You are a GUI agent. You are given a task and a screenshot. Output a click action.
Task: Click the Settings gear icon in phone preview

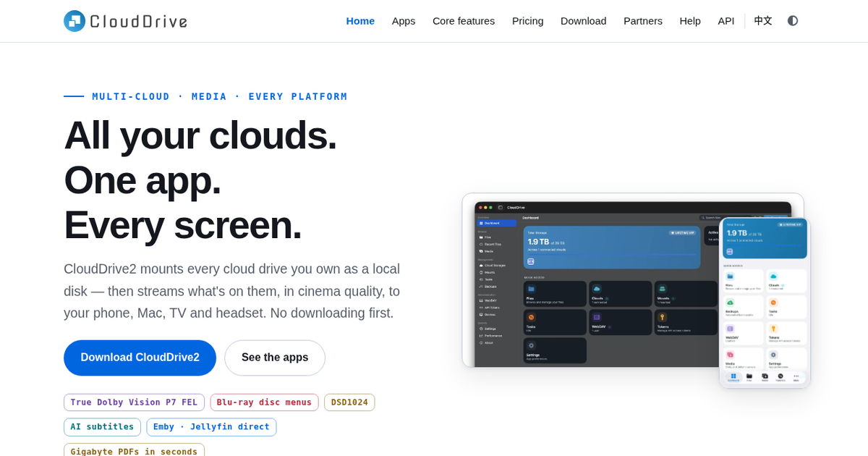pyautogui.click(x=773, y=355)
